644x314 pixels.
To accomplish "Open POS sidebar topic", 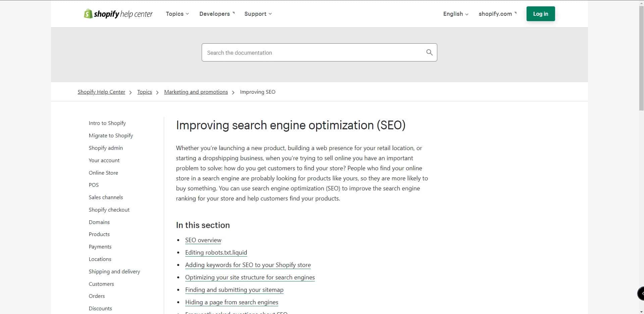I will (x=94, y=185).
